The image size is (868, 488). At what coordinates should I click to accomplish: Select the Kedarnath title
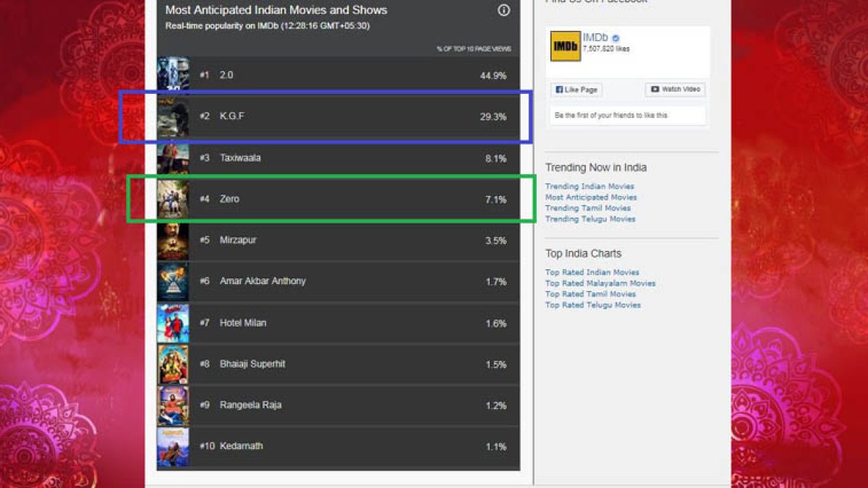pos(242,447)
